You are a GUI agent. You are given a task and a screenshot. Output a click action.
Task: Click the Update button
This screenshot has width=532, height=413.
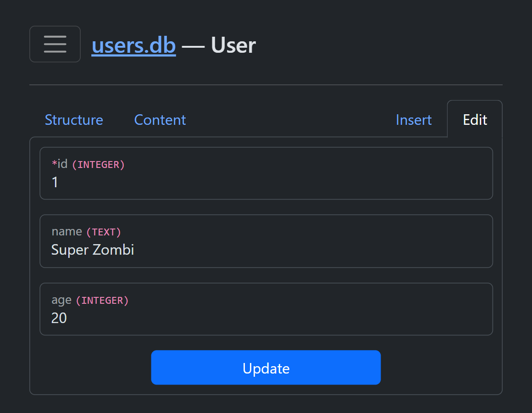[x=266, y=367]
